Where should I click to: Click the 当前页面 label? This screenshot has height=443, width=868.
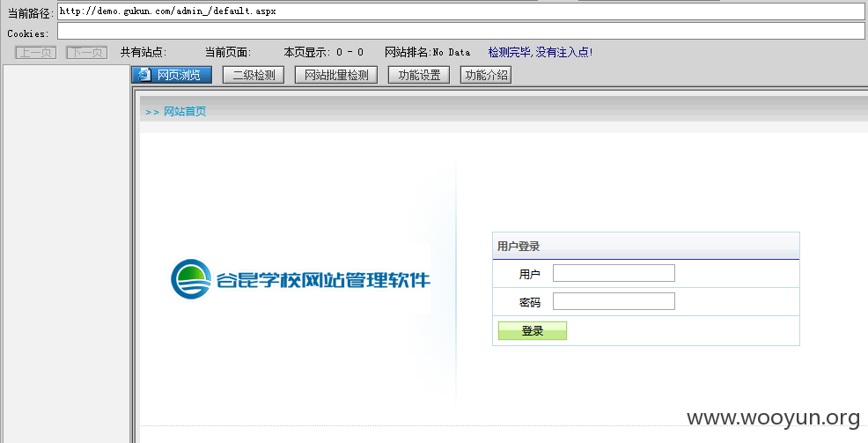(228, 53)
